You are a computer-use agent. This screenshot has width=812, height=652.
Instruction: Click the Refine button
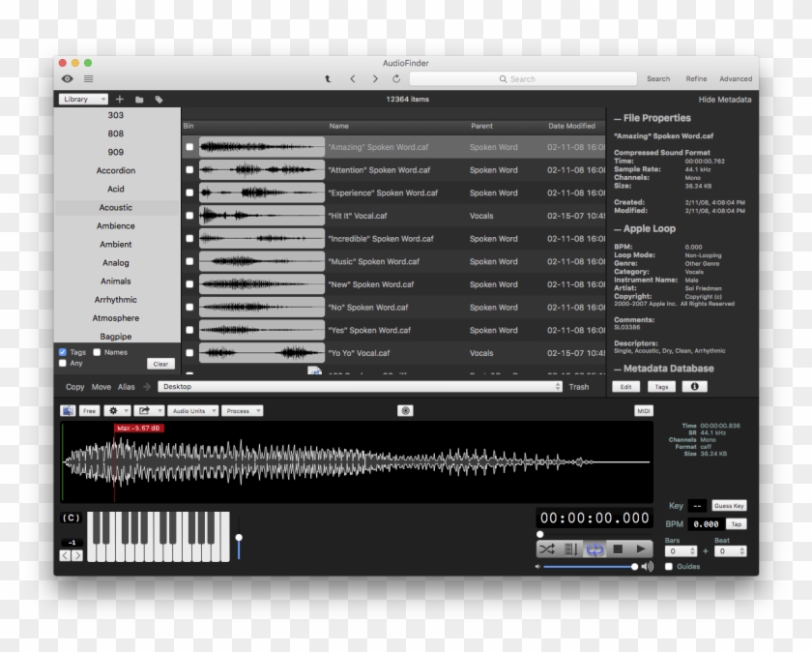pos(696,78)
